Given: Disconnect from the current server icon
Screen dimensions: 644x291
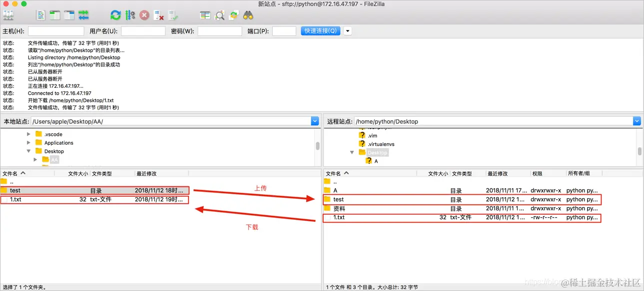Looking at the screenshot, I should click(159, 15).
